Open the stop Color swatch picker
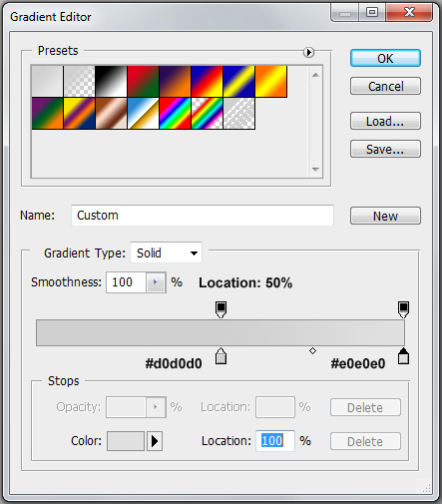The image size is (442, 504). coord(126,441)
